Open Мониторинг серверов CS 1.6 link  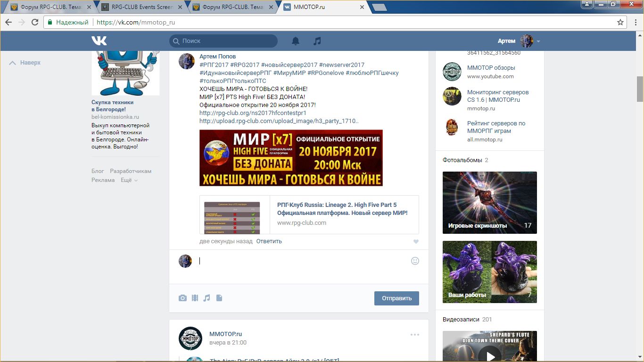click(498, 96)
